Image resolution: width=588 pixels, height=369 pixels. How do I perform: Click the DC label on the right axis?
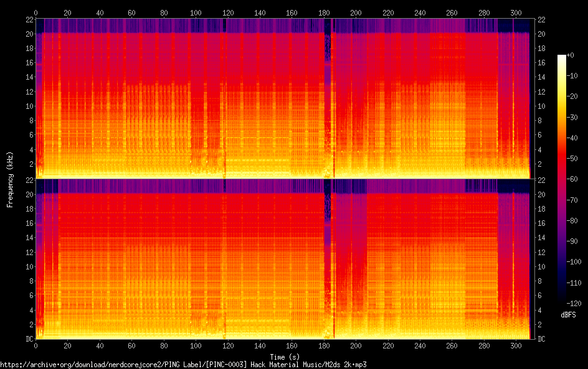(x=541, y=339)
